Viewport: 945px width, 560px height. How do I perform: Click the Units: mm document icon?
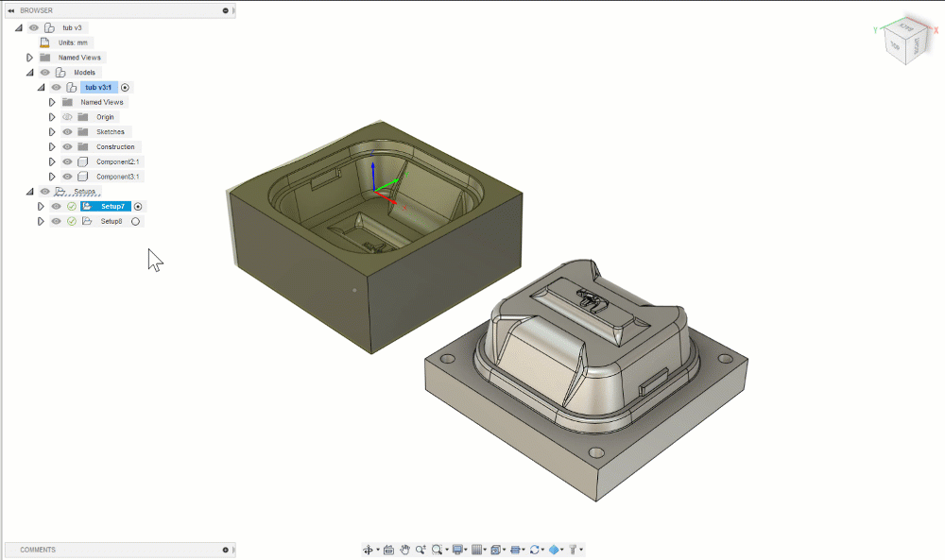click(x=44, y=42)
